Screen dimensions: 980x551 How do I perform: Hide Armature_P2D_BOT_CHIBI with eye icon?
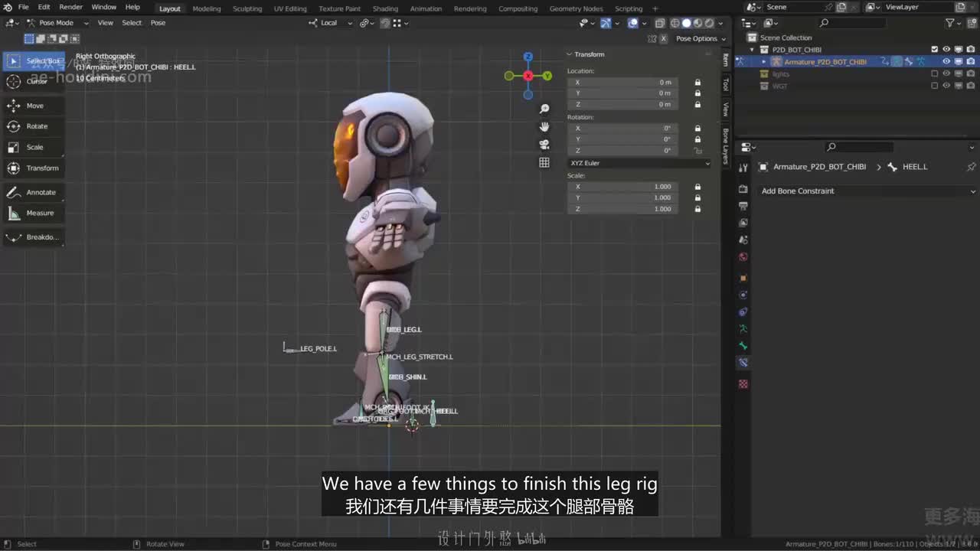click(x=946, y=62)
